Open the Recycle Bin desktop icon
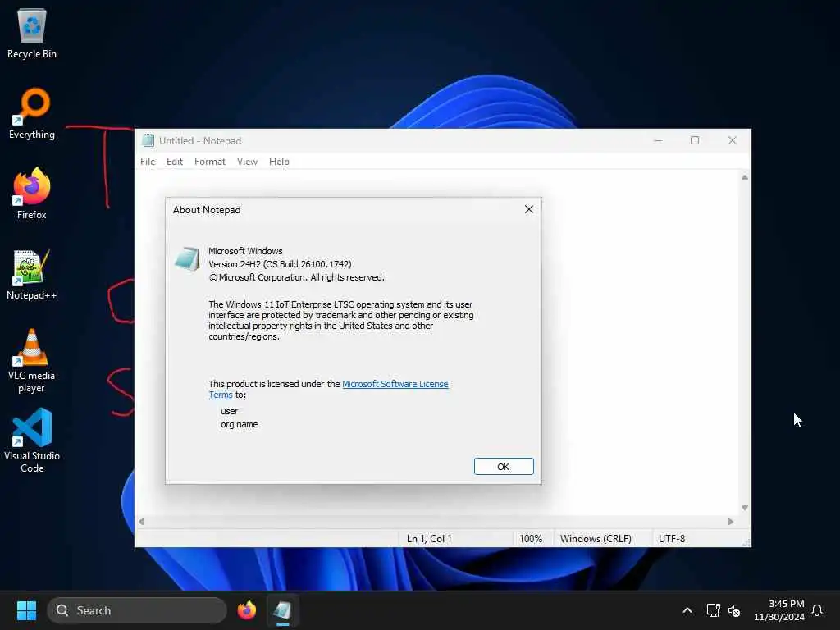This screenshot has width=840, height=630. pyautogui.click(x=32, y=33)
